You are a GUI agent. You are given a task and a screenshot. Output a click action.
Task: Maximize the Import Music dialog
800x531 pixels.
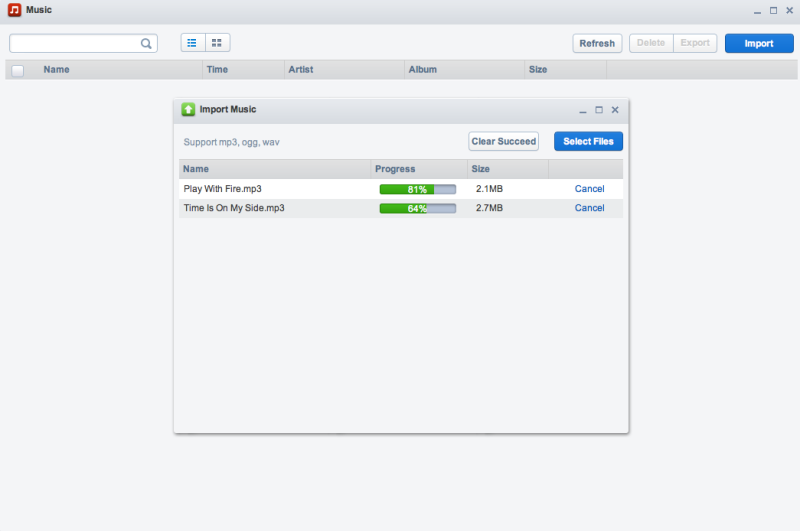tap(599, 110)
